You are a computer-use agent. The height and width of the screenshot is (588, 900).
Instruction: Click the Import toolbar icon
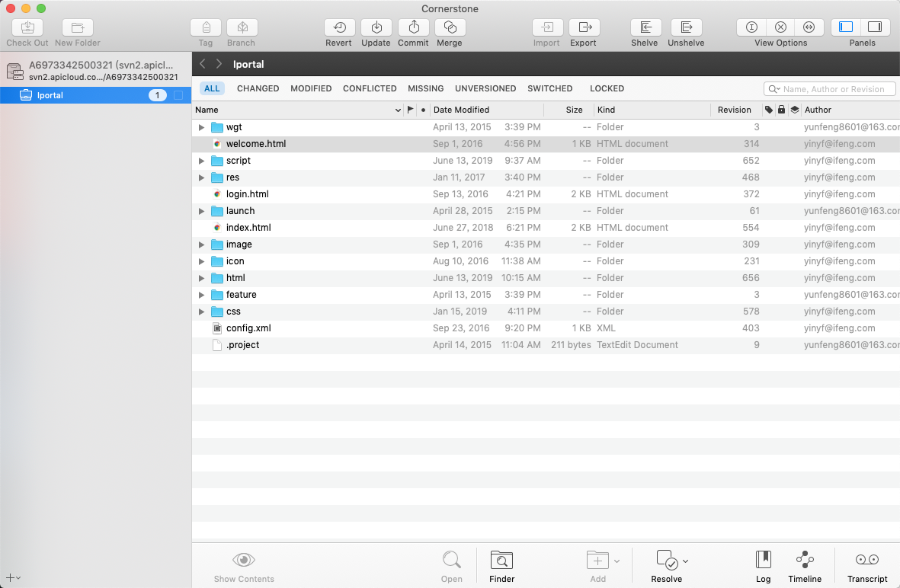click(x=547, y=27)
